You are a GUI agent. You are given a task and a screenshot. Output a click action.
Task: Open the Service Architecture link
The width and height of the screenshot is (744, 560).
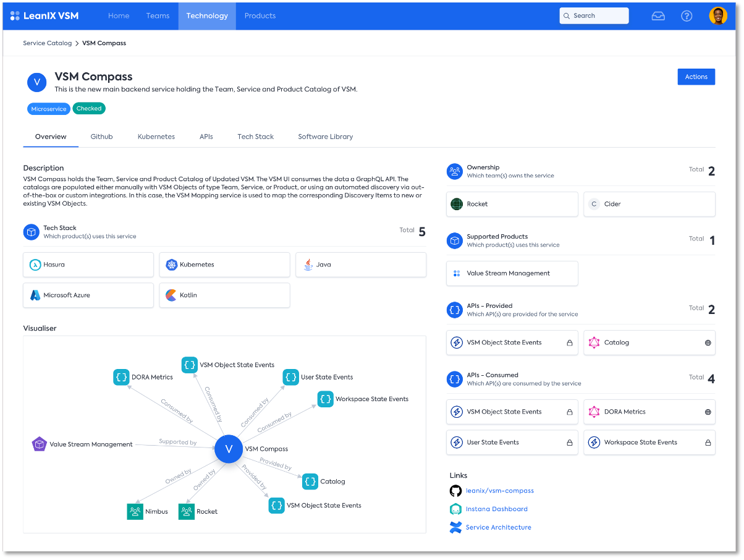(499, 528)
